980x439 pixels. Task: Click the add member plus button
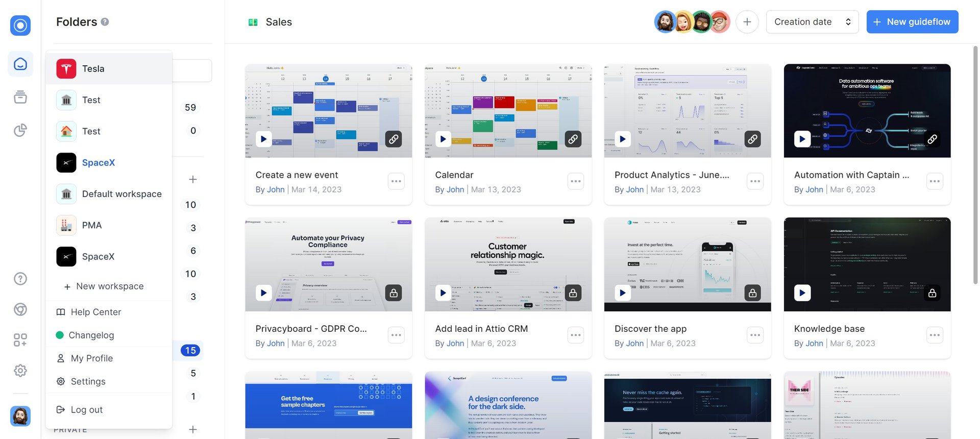point(747,22)
